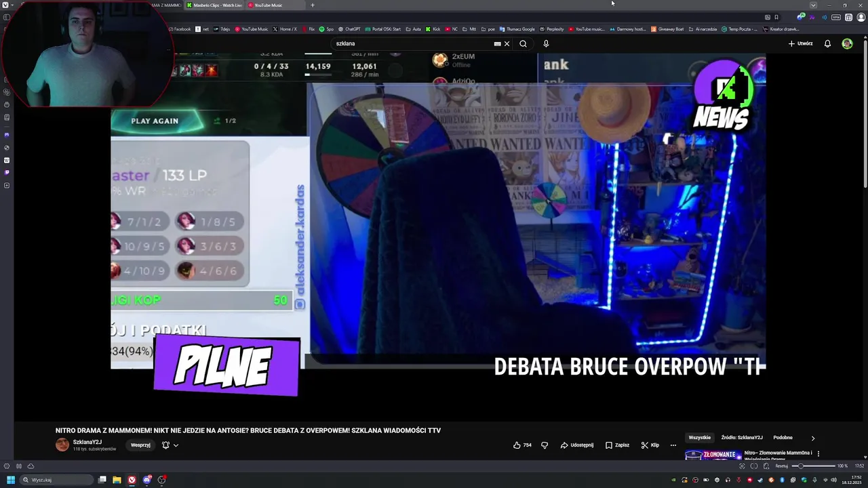The height and width of the screenshot is (488, 868).
Task: Select the Podobne filter chip
Action: (x=783, y=438)
